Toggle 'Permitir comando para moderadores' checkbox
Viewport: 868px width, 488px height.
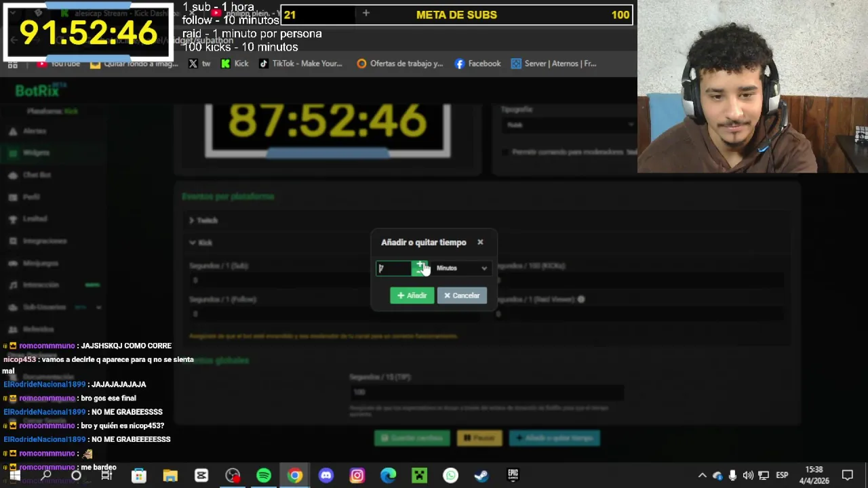coord(505,152)
